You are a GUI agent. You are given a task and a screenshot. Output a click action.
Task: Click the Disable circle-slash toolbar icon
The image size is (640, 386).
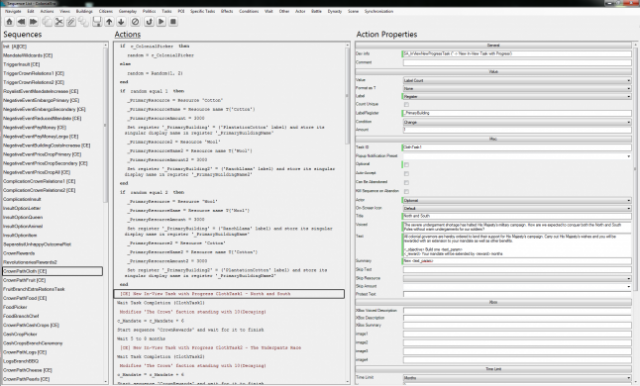pyautogui.click(x=135, y=22)
